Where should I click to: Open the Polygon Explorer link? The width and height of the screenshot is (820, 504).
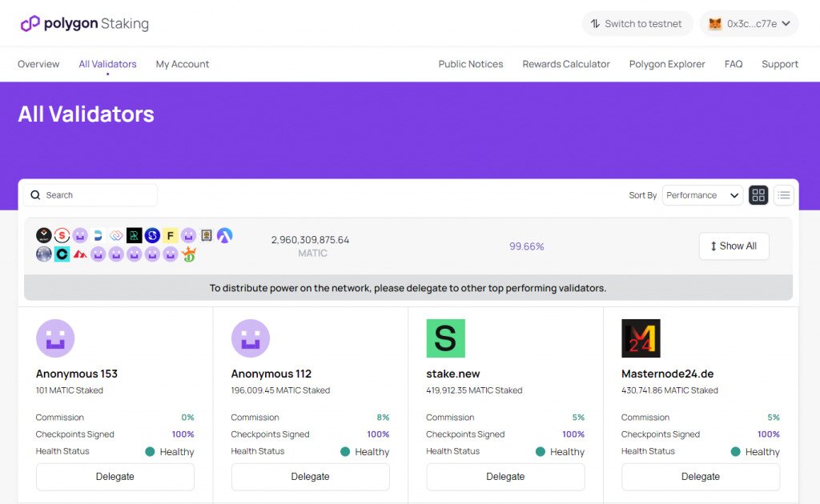pos(667,64)
